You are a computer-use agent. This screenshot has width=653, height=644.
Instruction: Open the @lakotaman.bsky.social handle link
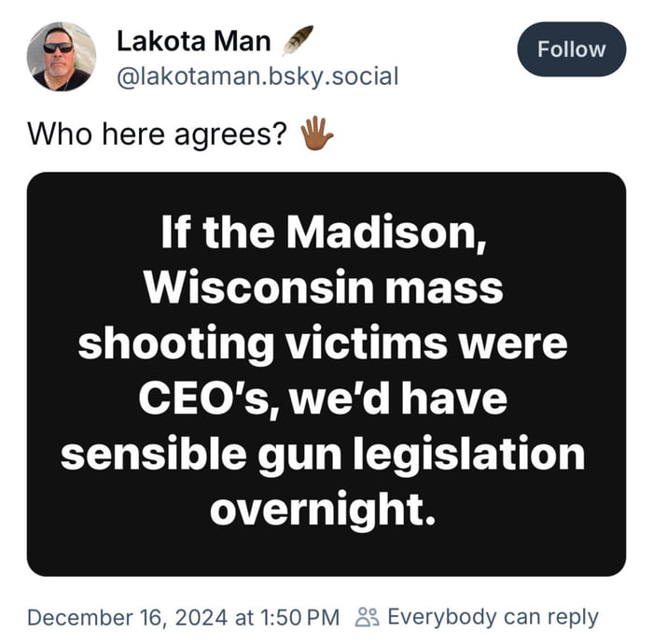257,76
